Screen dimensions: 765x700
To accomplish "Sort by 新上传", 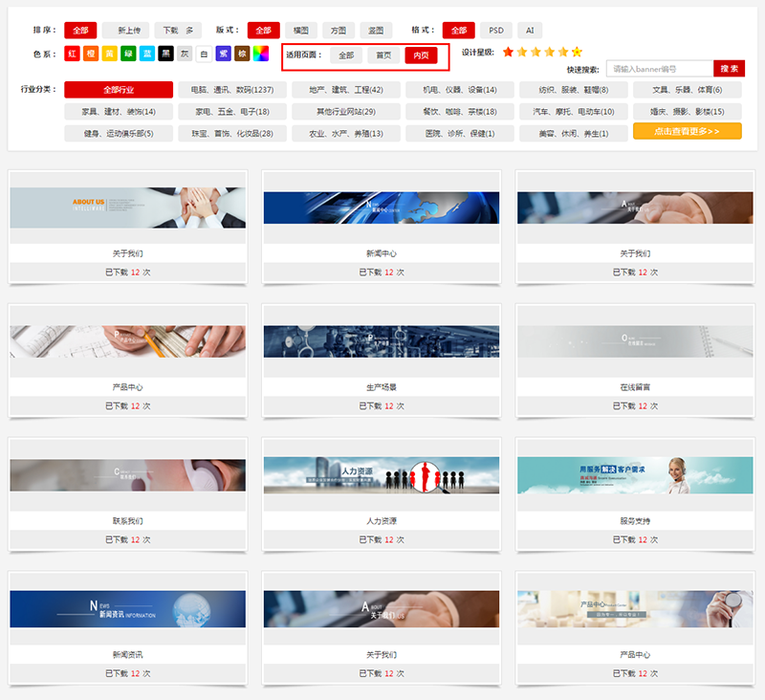I will (x=127, y=31).
